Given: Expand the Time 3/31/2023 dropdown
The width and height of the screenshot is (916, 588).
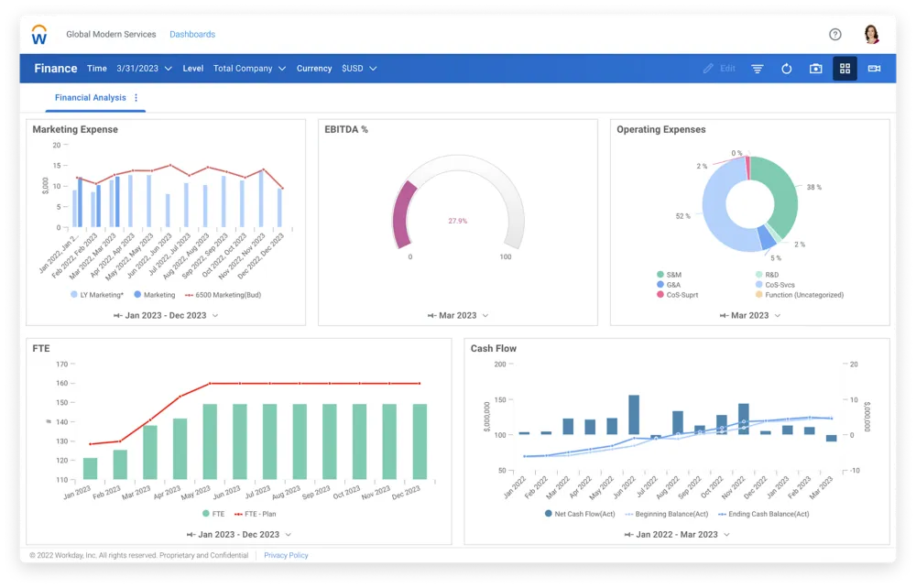Looking at the screenshot, I should pos(145,69).
